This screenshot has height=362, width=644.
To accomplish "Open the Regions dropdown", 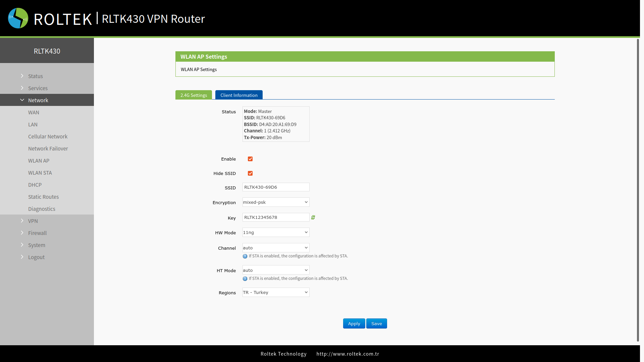I will click(x=276, y=292).
